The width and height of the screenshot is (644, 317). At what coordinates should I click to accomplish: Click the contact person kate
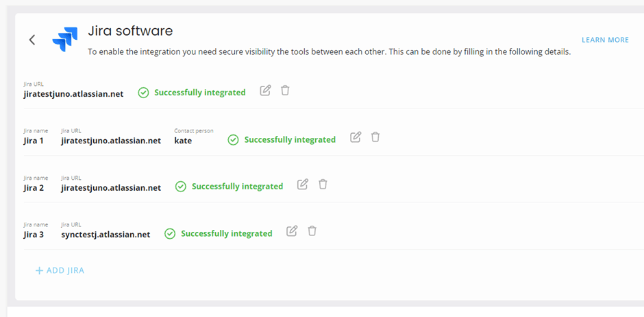click(183, 141)
